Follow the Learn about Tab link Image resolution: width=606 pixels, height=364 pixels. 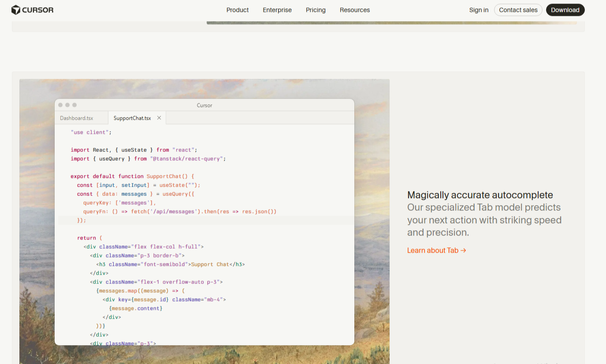pos(433,250)
